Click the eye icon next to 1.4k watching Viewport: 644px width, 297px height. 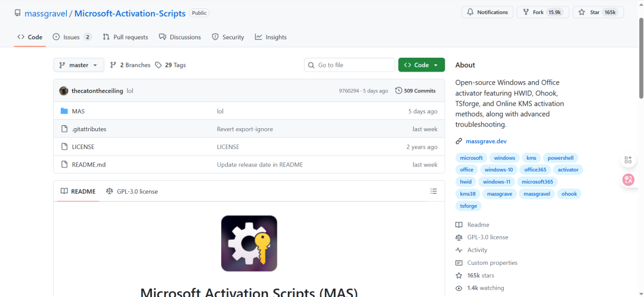click(x=459, y=289)
